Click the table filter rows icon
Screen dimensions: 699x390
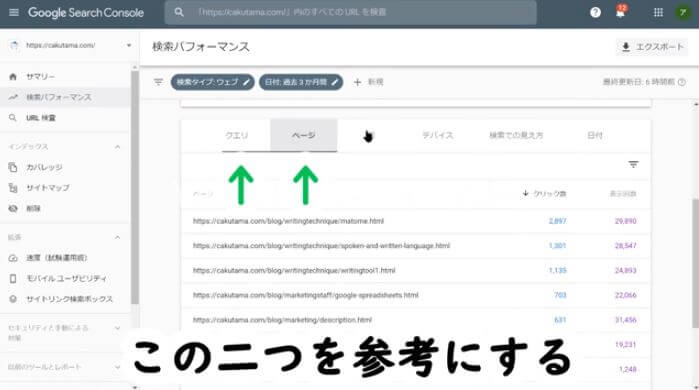pos(633,164)
